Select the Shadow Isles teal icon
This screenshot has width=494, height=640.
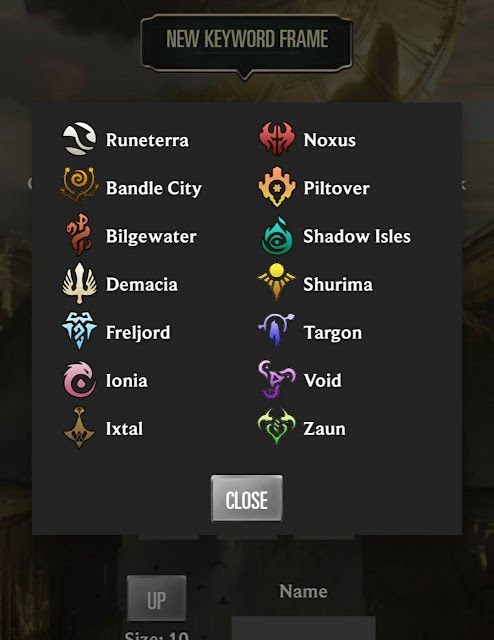(x=277, y=236)
